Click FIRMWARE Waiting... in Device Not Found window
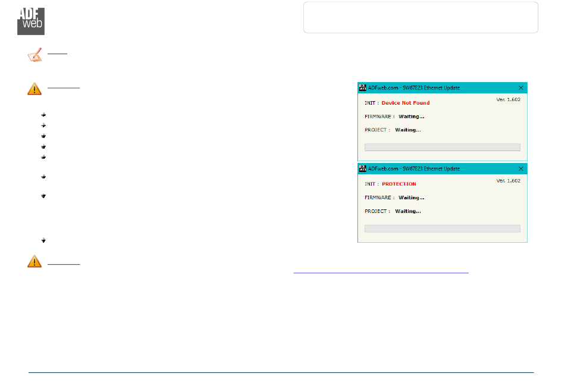This screenshot has width=565, height=392. click(394, 117)
